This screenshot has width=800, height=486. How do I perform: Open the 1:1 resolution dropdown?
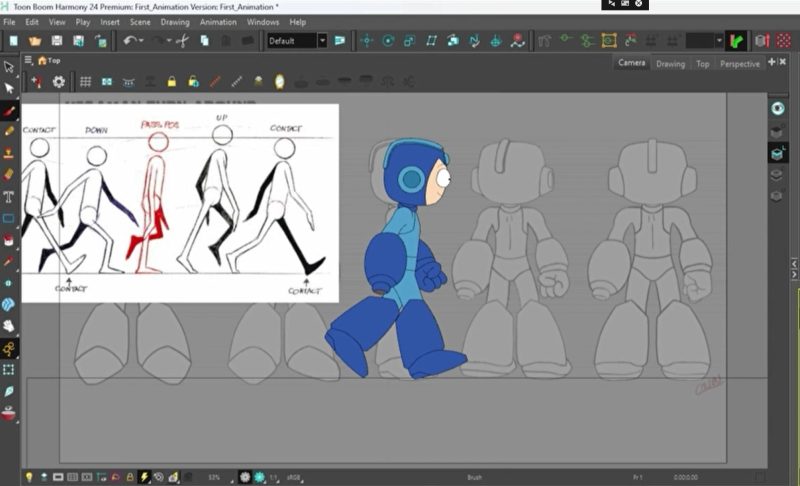pos(274,477)
